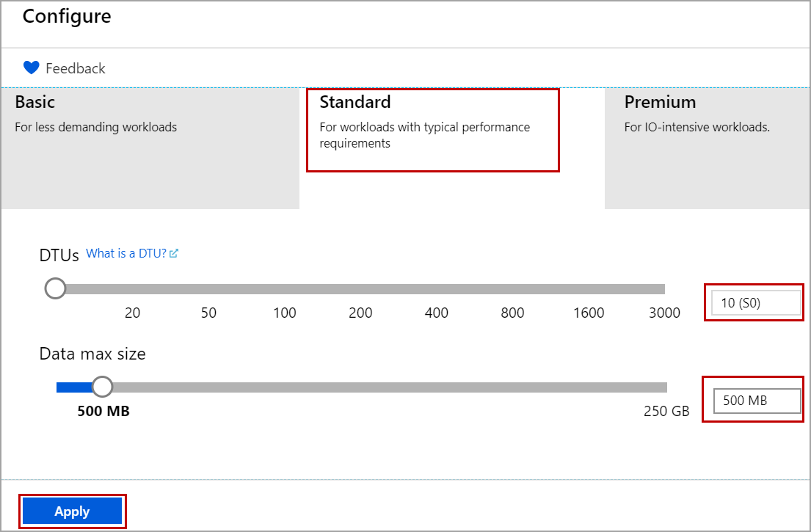811x532 pixels.
Task: Click the Configure page title
Action: (67, 16)
